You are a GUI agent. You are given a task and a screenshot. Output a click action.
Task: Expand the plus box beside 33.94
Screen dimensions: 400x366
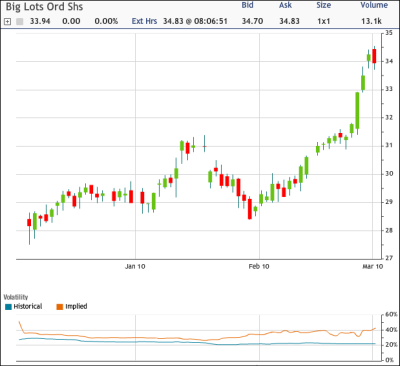8,22
